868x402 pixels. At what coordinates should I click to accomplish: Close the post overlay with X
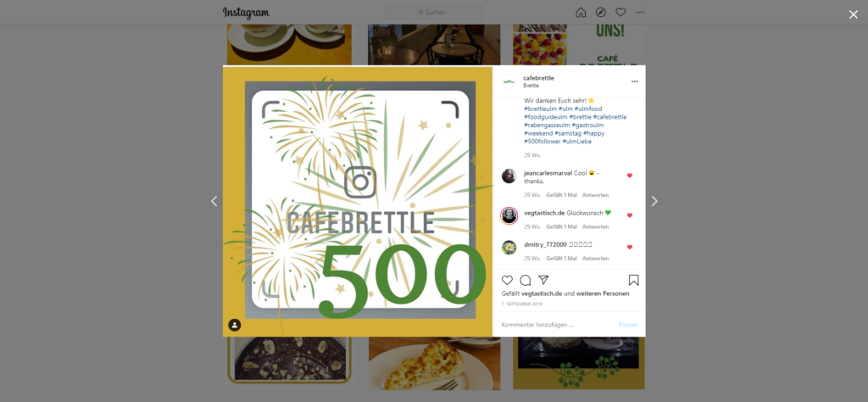(x=853, y=15)
